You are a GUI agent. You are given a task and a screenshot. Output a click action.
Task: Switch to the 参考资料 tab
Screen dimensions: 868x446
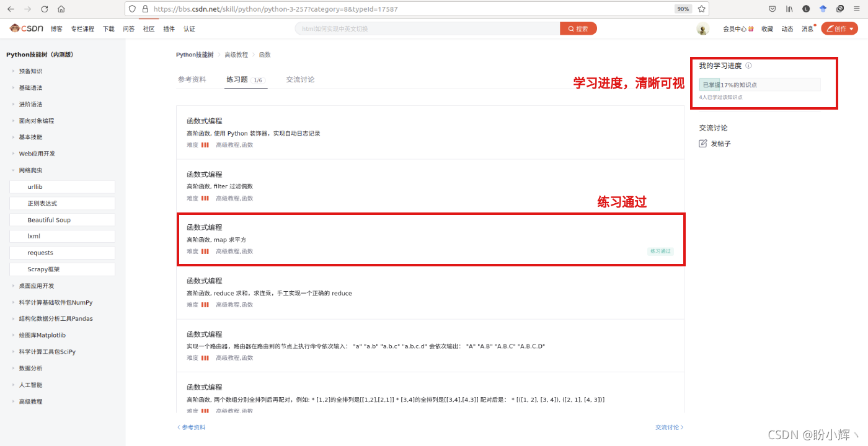192,80
